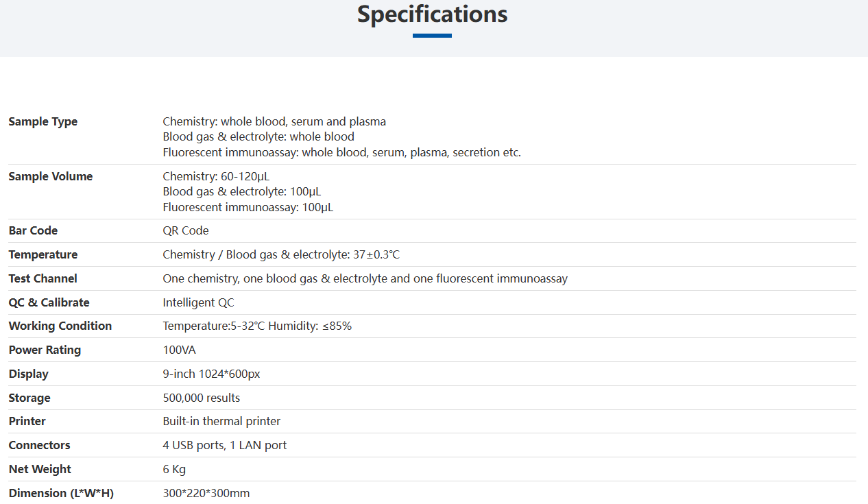
Task: Select the Intelligent QC value
Action: 198,302
